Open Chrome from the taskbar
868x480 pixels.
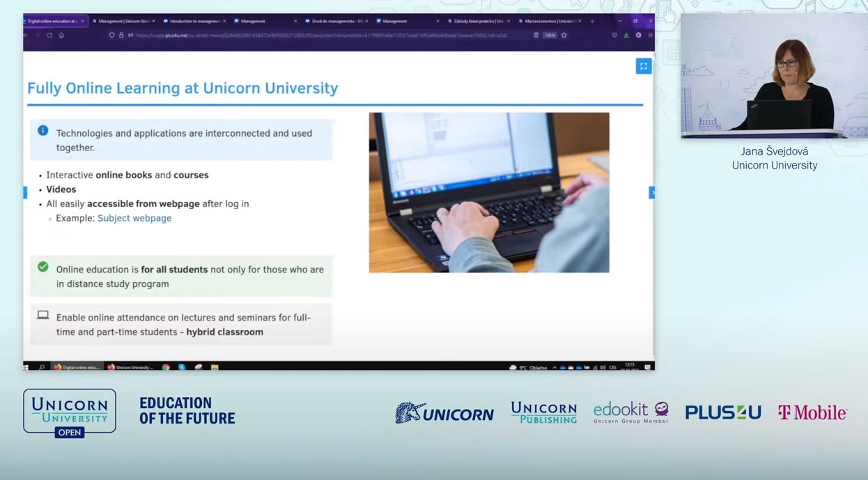point(166,366)
